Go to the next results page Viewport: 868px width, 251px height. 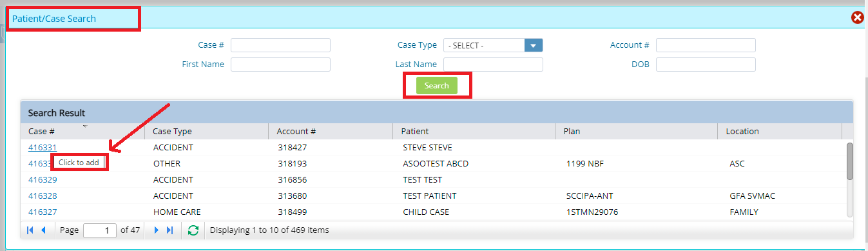pyautogui.click(x=157, y=230)
